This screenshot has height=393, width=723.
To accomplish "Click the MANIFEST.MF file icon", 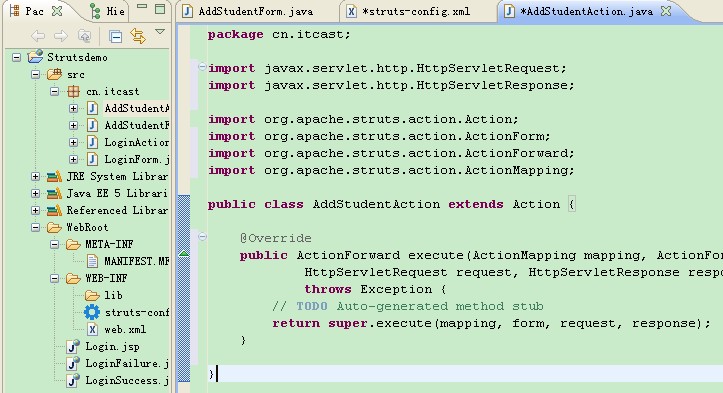I will point(92,261).
